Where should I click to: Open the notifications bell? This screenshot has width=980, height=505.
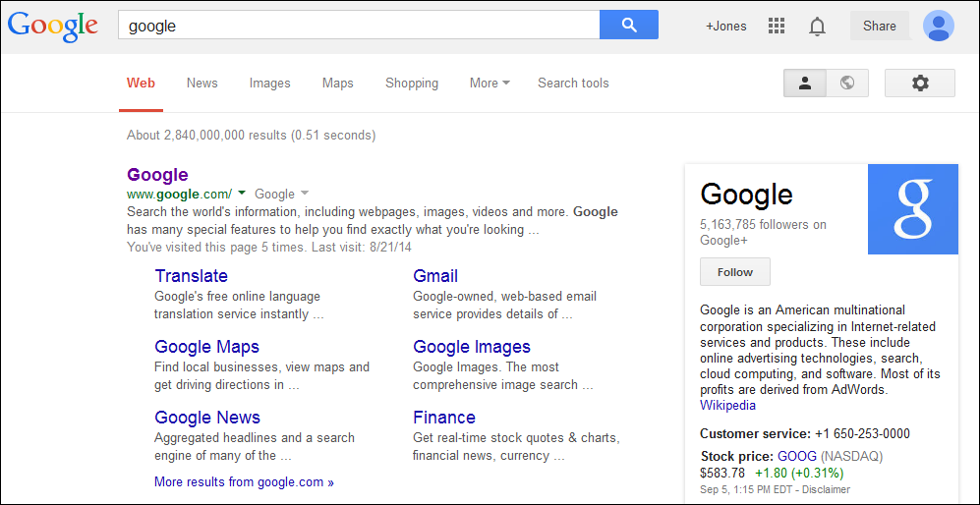pyautogui.click(x=817, y=27)
